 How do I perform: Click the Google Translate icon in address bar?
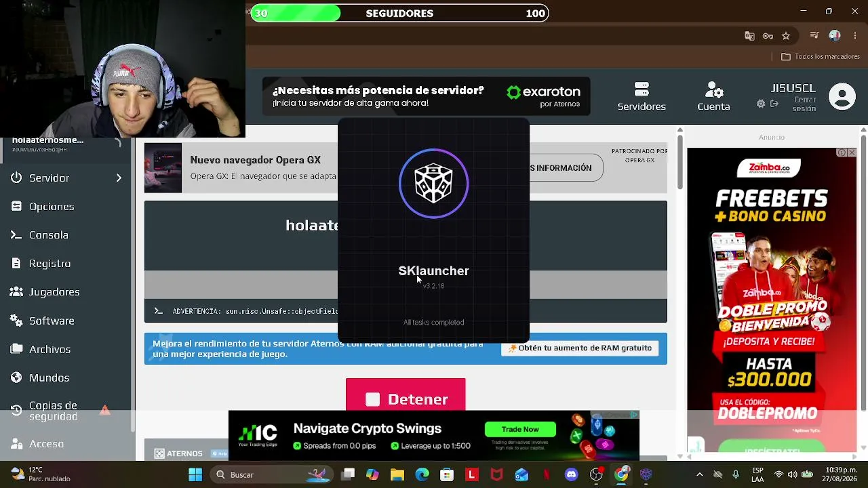[x=749, y=36]
